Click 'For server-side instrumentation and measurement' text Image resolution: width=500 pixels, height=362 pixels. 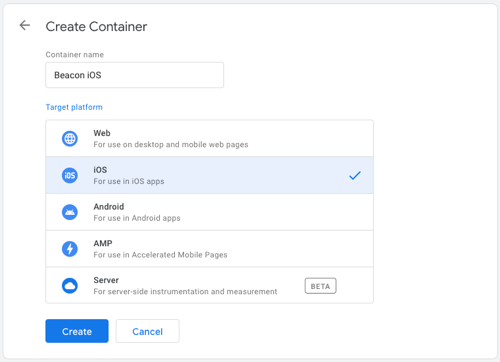(x=185, y=291)
